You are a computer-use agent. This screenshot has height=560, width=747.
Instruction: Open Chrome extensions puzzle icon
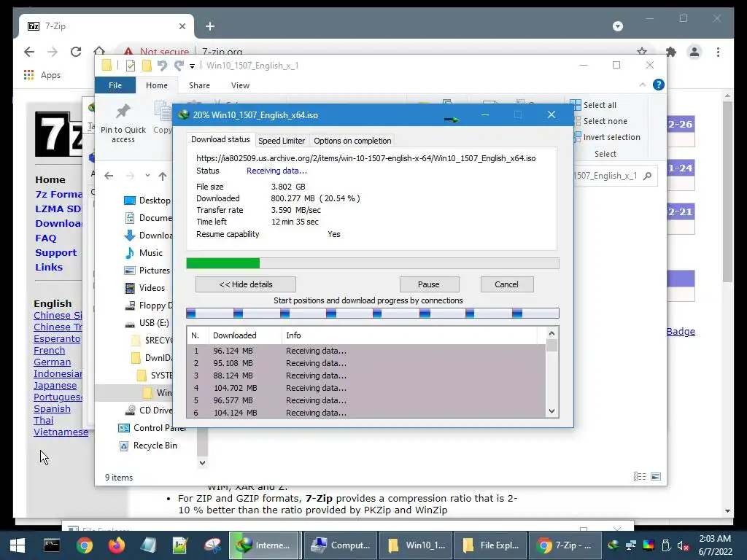[671, 52]
